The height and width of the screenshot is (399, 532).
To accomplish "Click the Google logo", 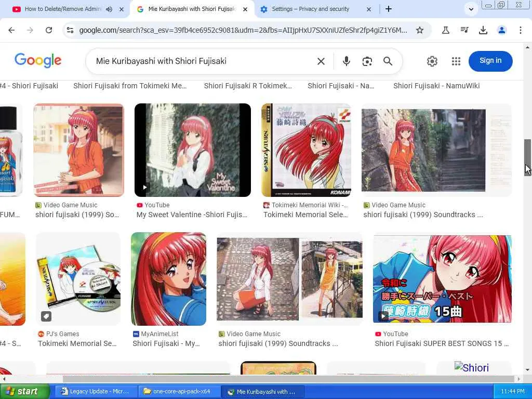I will pyautogui.click(x=38, y=60).
